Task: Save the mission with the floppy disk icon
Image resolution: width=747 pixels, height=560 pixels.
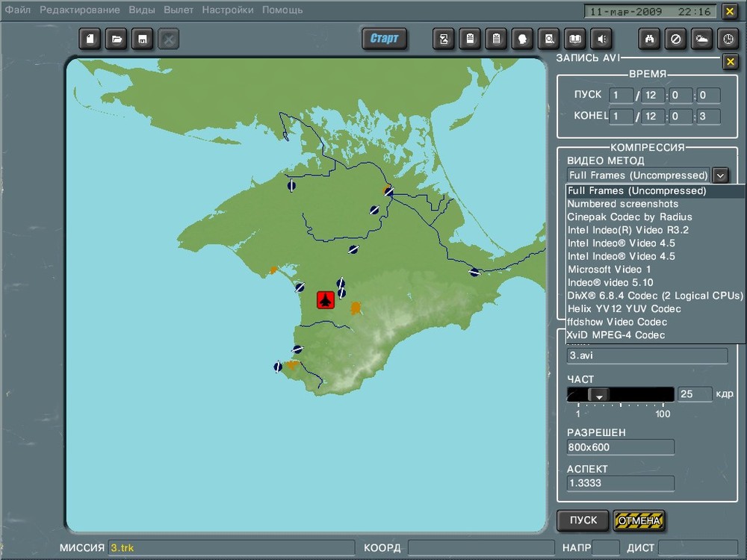Action: pos(142,39)
